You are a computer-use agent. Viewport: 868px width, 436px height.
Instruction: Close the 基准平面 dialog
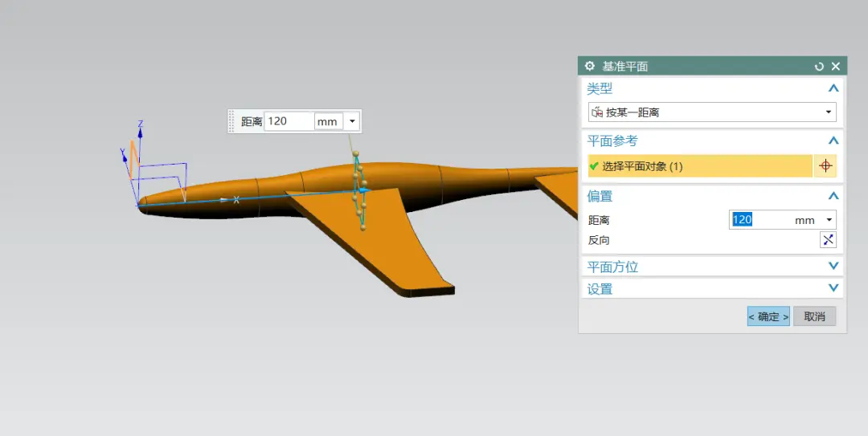coord(836,67)
